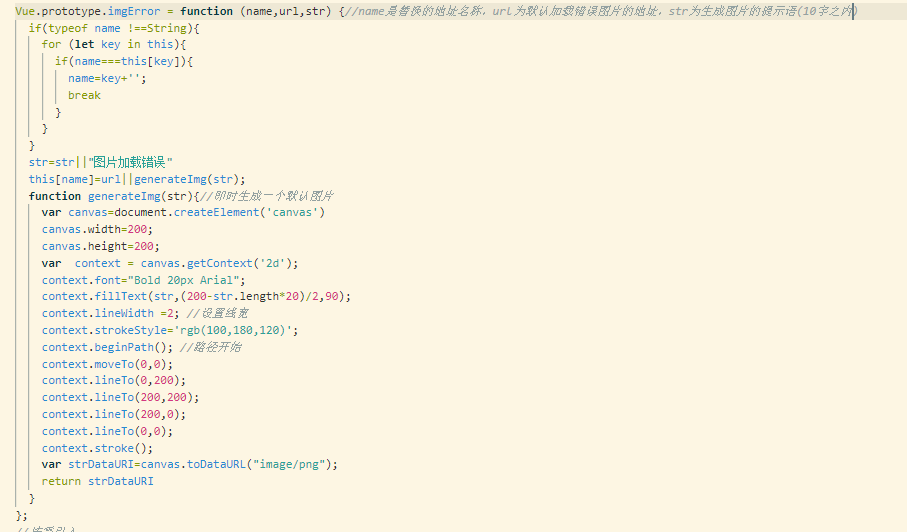Screen dimensions: 907x532
Task: Click the context.strokeStyle='rgb(100,180,120)' line
Action: 170,330
